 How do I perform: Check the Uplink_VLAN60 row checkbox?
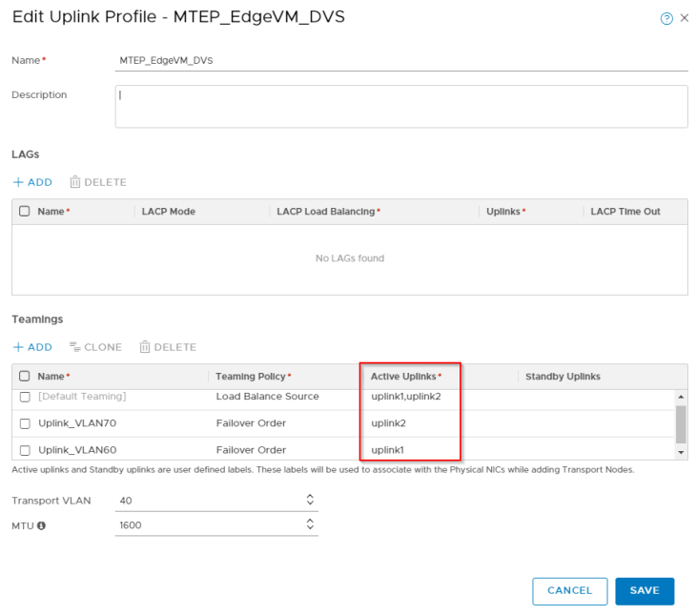coord(25,449)
